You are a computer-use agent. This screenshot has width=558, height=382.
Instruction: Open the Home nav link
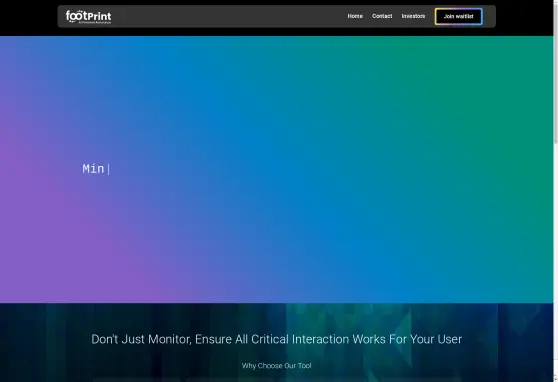click(x=355, y=16)
